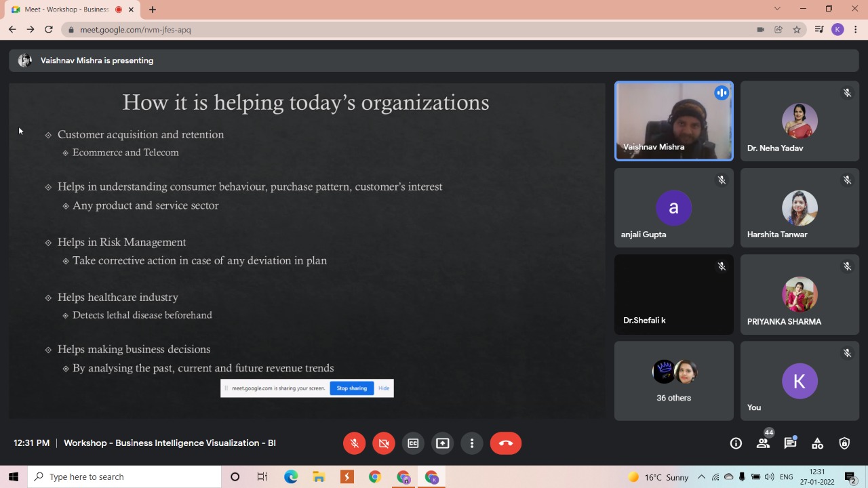868x488 pixels.
Task: Click the red leave call button
Action: click(x=505, y=443)
